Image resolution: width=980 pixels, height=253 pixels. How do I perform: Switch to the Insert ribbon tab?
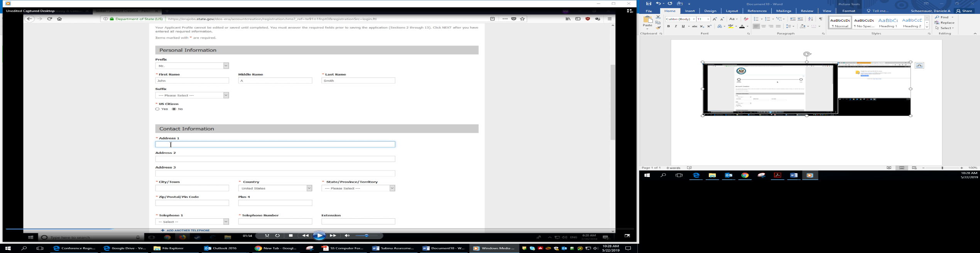point(690,11)
